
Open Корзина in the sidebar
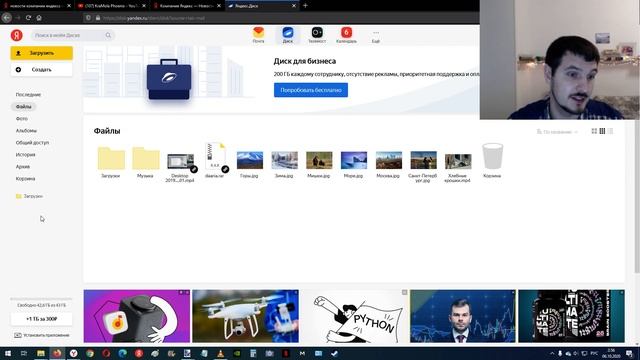[x=25, y=179]
